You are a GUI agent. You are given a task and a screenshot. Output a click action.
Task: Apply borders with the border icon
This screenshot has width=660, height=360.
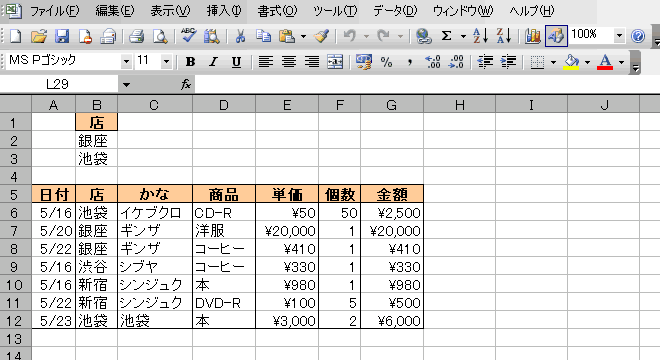[537, 62]
